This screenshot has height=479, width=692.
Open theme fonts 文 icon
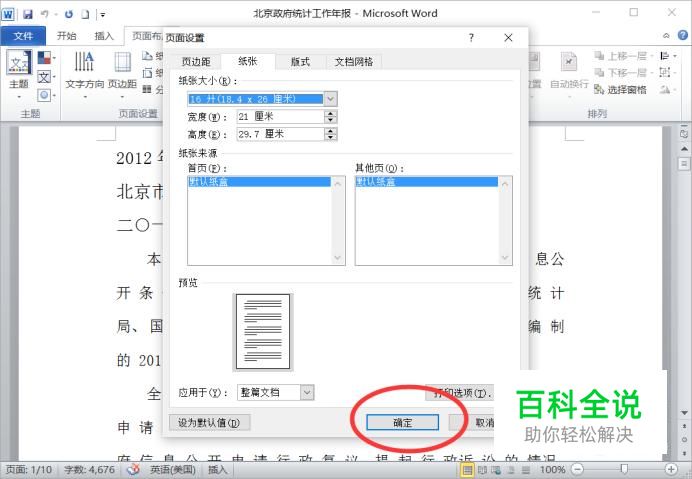46,77
